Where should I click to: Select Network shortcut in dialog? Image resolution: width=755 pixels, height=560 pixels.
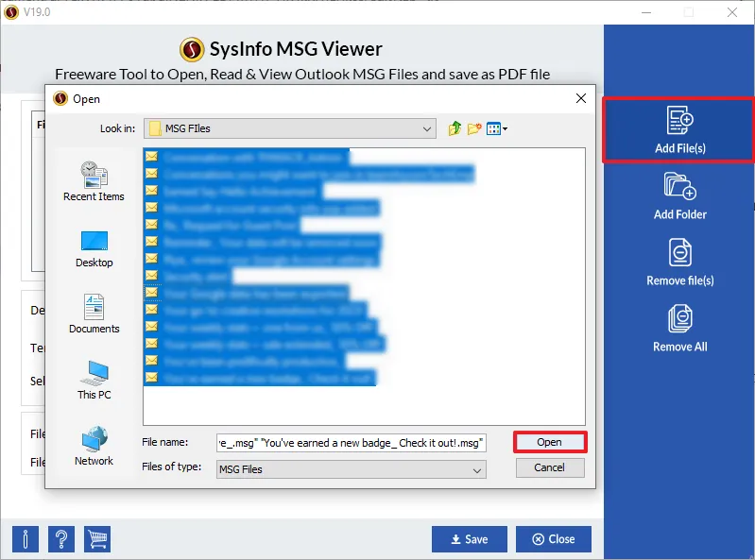(x=94, y=446)
